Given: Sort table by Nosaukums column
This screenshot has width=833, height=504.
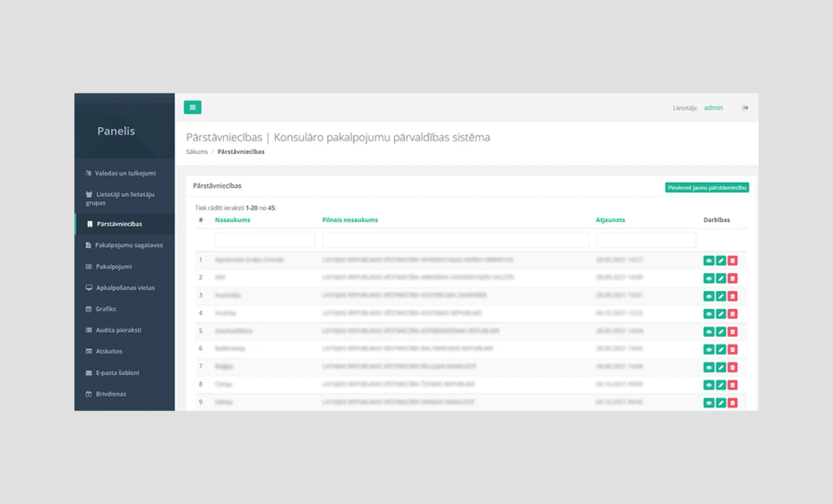Looking at the screenshot, I should click(233, 220).
